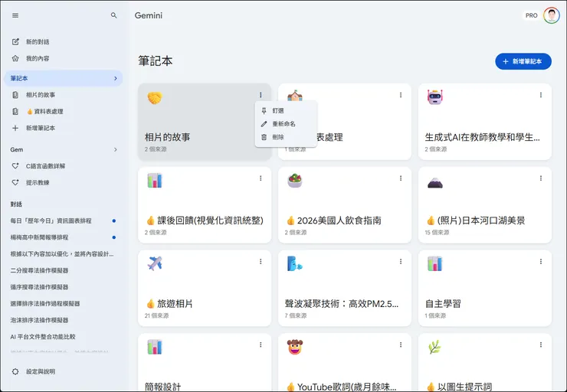Click the robot emoji on 生成式AI card
The width and height of the screenshot is (567, 392).
click(435, 97)
